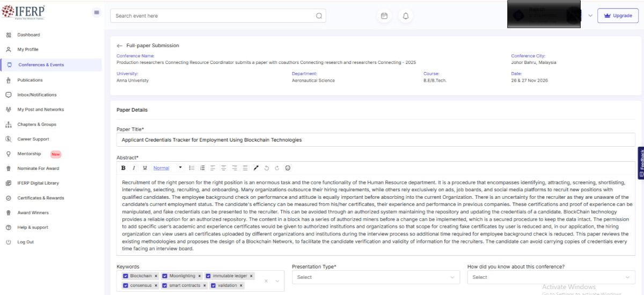
Task: Click the undo arrow in the abstract toolbar
Action: coord(267,168)
